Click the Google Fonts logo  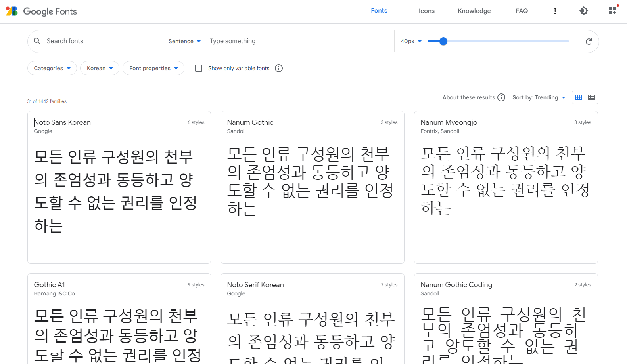click(x=41, y=11)
